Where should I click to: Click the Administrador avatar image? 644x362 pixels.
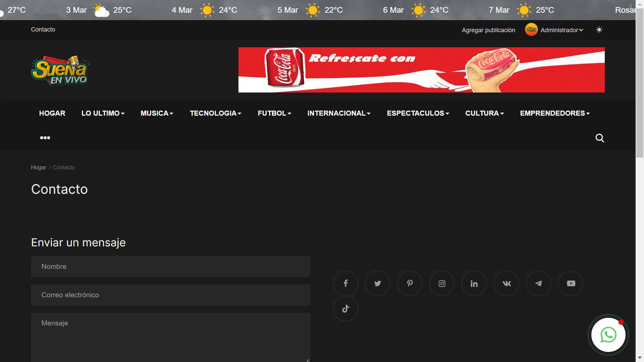[x=531, y=29]
